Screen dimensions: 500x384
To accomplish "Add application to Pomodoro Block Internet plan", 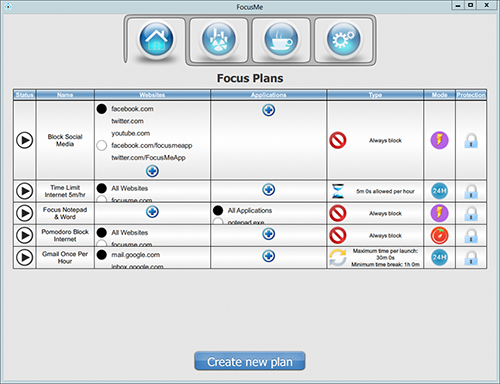I will pyautogui.click(x=268, y=234).
